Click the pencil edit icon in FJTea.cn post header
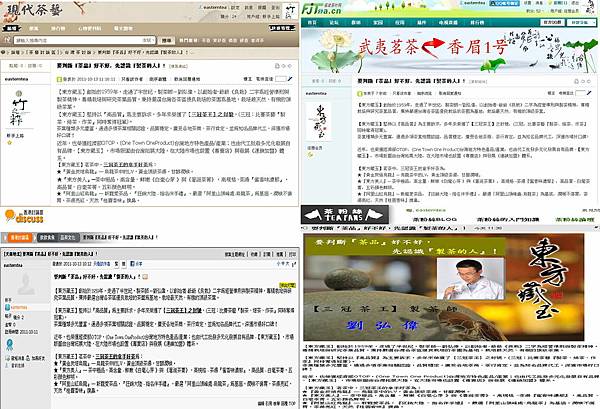600x409 pixels. click(589, 93)
